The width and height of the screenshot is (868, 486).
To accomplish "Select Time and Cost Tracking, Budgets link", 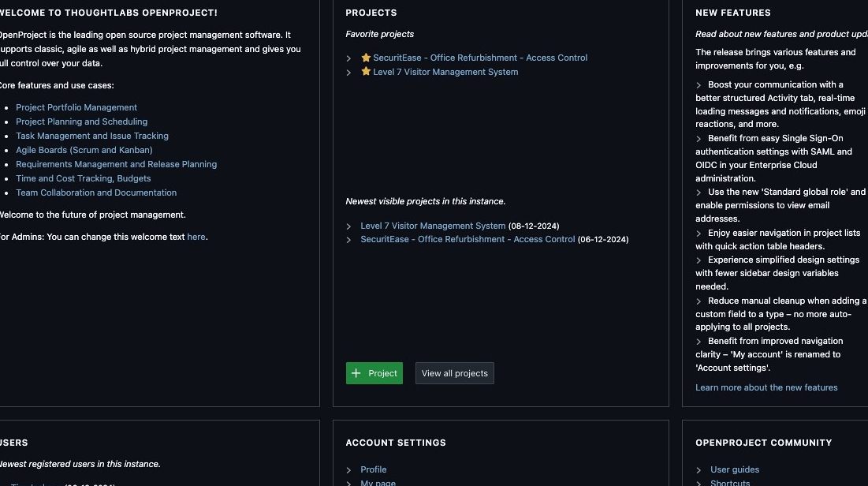I will click(x=83, y=178).
